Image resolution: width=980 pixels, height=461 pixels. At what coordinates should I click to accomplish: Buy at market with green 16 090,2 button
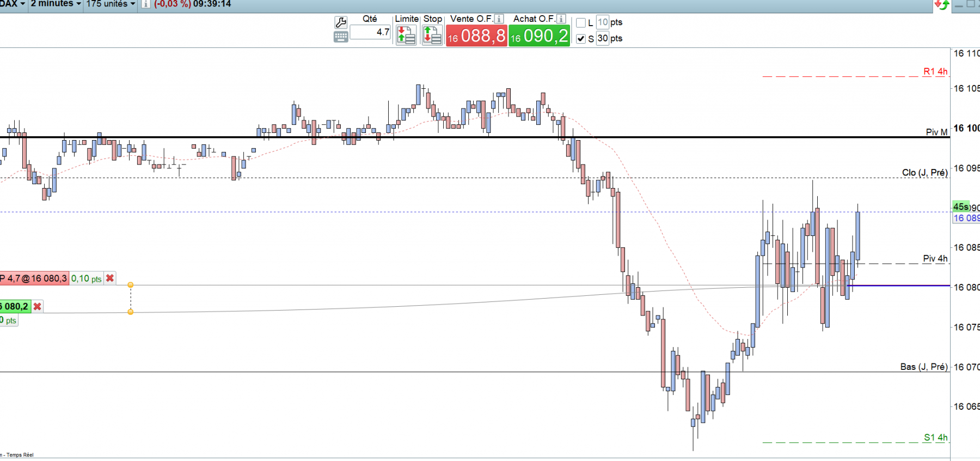tap(539, 36)
